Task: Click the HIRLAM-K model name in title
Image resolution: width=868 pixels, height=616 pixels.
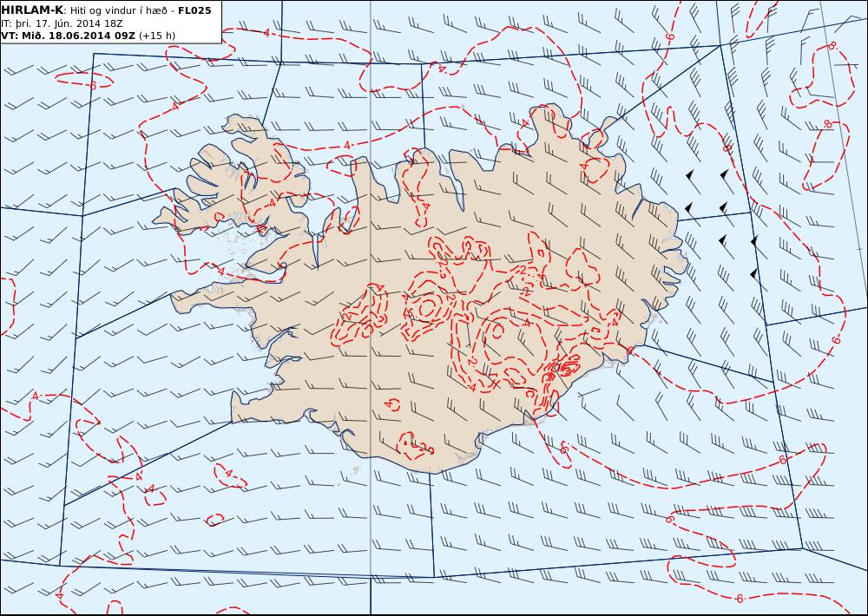Action: (x=32, y=10)
